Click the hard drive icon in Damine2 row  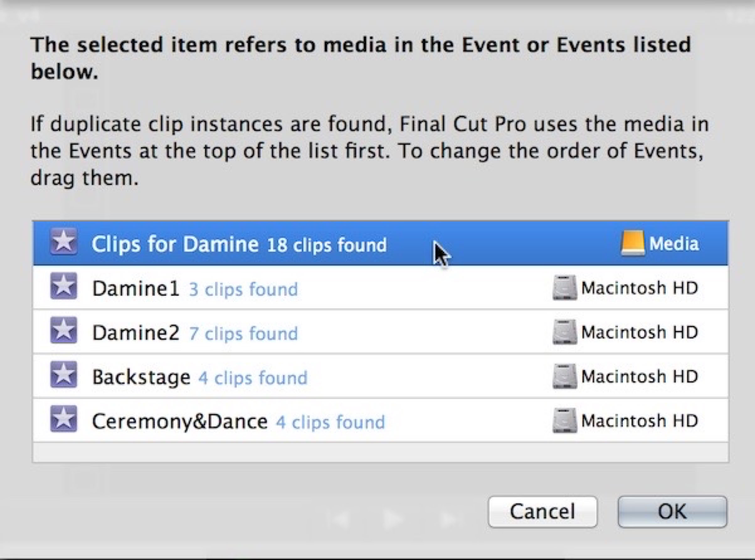(x=565, y=332)
